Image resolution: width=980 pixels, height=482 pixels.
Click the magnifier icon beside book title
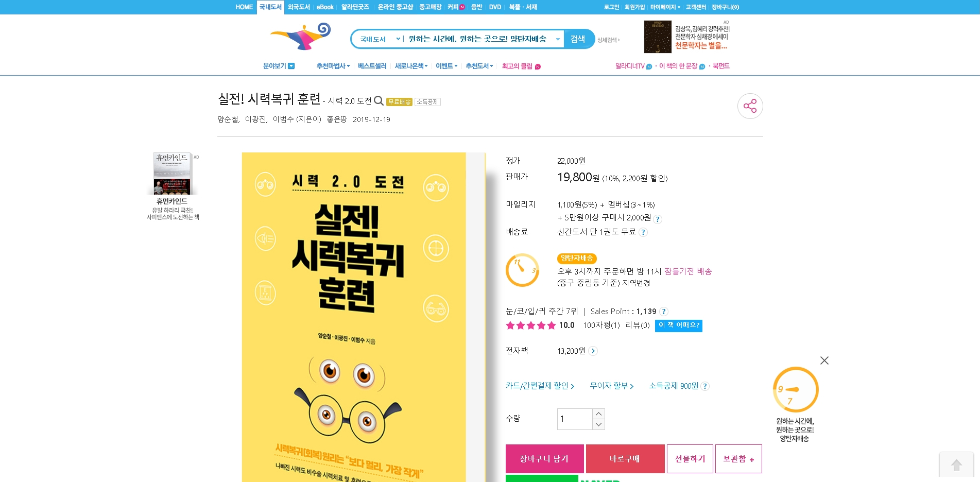click(379, 100)
